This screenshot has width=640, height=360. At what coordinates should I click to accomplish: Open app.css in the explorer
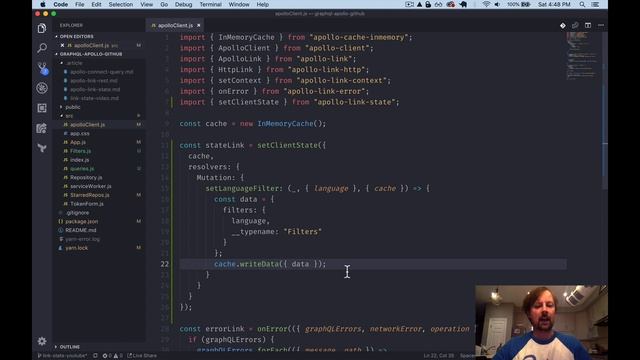pyautogui.click(x=80, y=133)
